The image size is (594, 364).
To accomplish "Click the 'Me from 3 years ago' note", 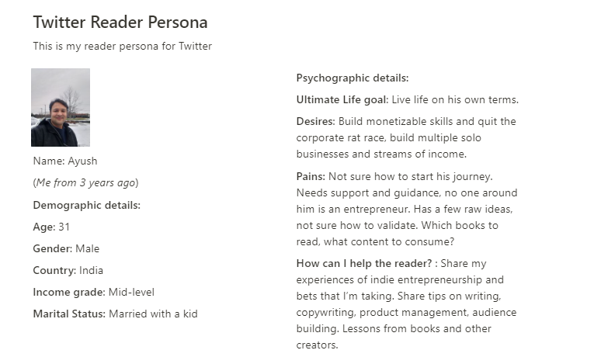I will (85, 182).
